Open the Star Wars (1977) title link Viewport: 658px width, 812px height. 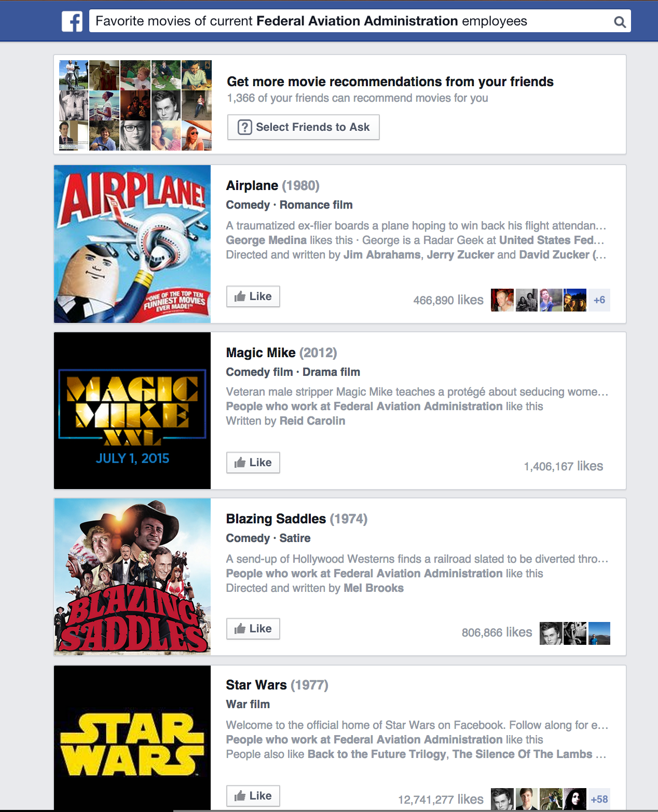click(277, 685)
